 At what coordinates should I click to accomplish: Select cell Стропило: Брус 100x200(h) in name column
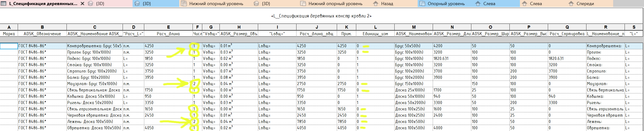[92, 71]
